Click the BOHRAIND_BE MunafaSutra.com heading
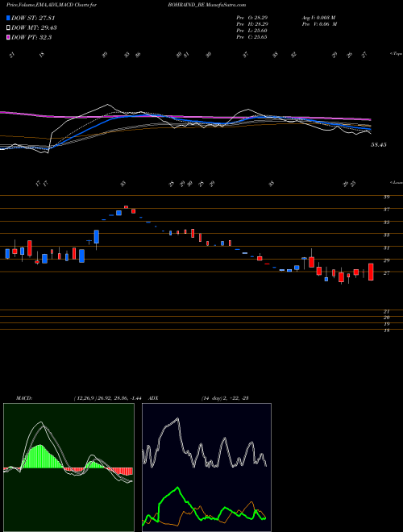 (206, 5)
